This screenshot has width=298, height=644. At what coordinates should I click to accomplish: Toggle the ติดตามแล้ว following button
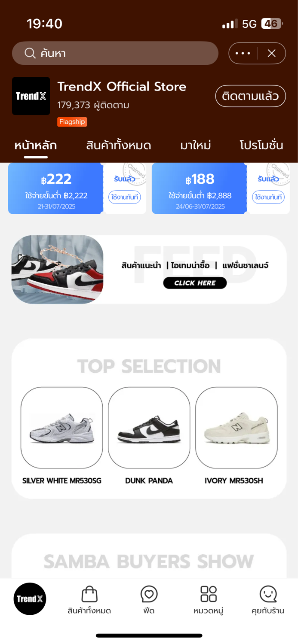click(250, 96)
